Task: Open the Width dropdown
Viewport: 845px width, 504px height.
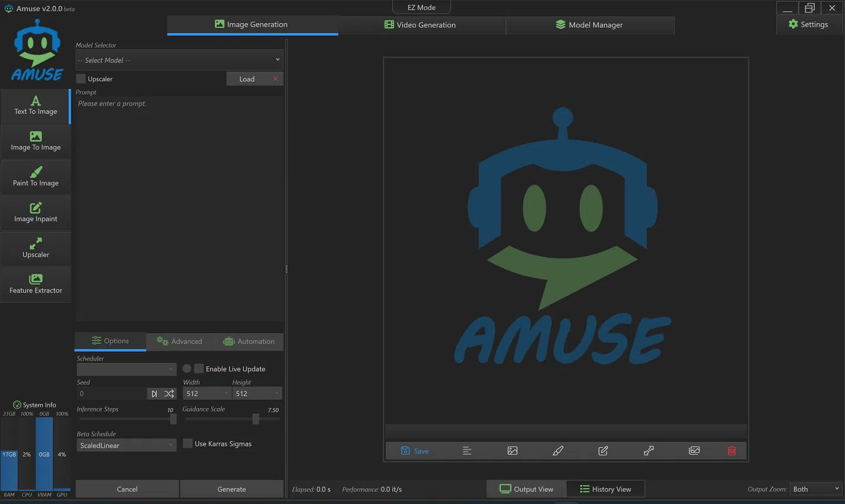Action: pos(206,393)
